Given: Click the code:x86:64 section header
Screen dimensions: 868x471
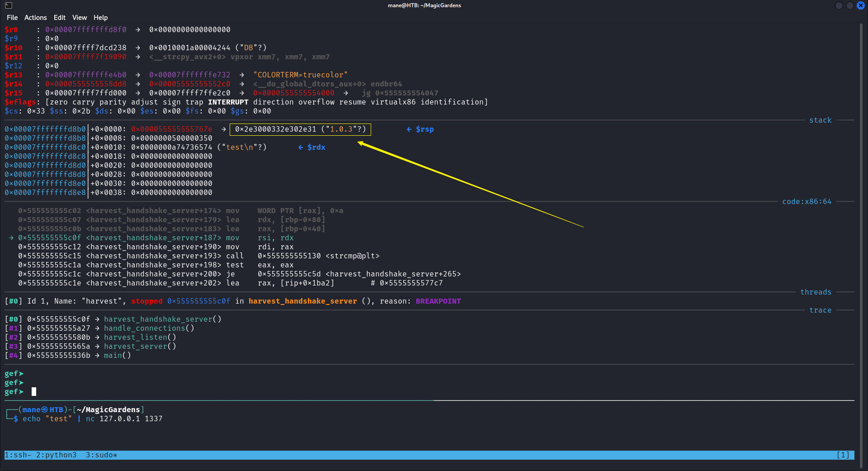Looking at the screenshot, I should point(807,201).
